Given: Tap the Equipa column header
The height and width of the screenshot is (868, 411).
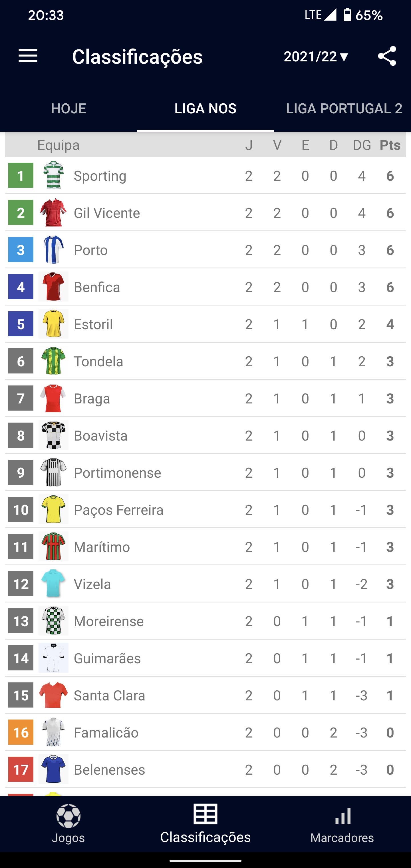Looking at the screenshot, I should (x=58, y=145).
